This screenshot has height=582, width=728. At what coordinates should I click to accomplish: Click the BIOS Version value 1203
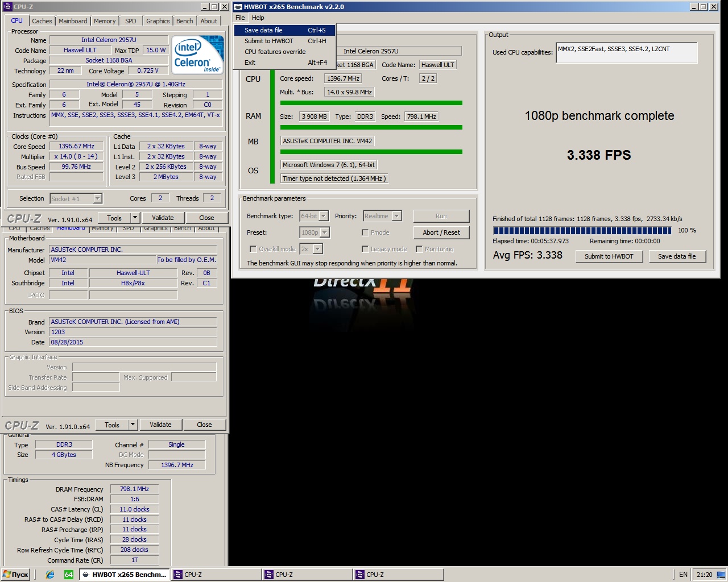[133, 332]
